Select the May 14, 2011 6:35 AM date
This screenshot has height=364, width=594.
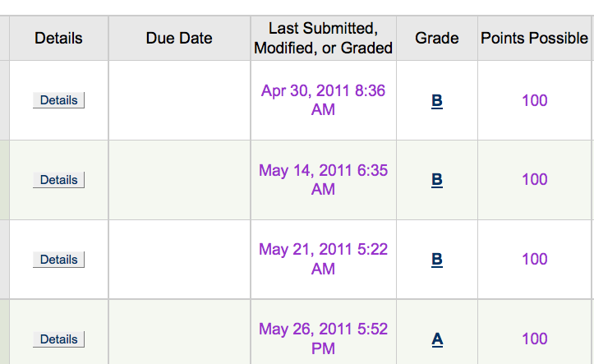pyautogui.click(x=323, y=180)
